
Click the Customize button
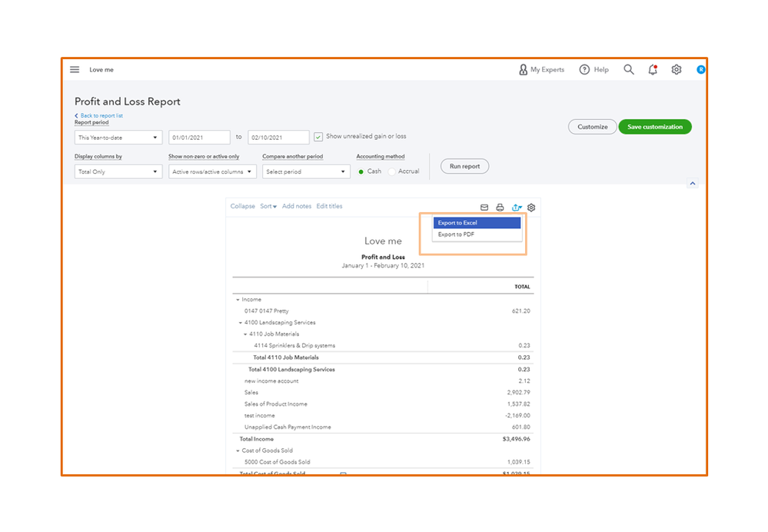coord(592,126)
